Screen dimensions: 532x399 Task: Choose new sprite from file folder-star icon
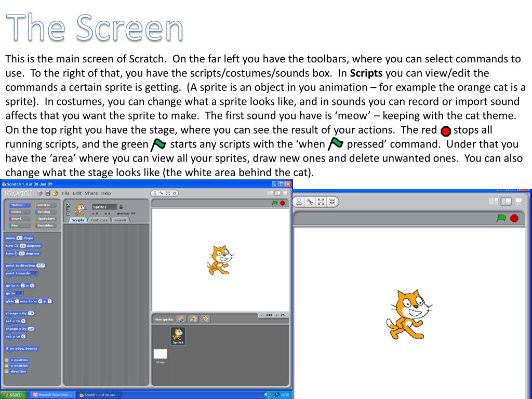point(193,319)
